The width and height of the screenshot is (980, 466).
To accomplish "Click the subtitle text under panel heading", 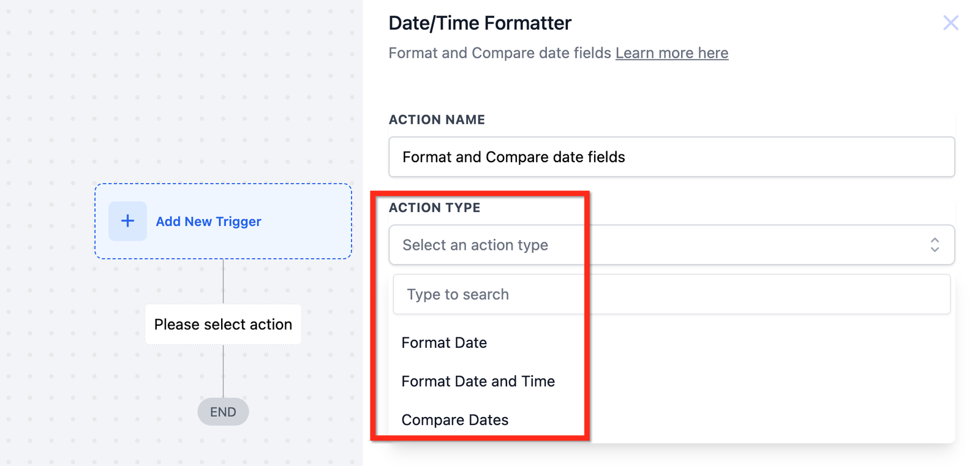I will [499, 53].
